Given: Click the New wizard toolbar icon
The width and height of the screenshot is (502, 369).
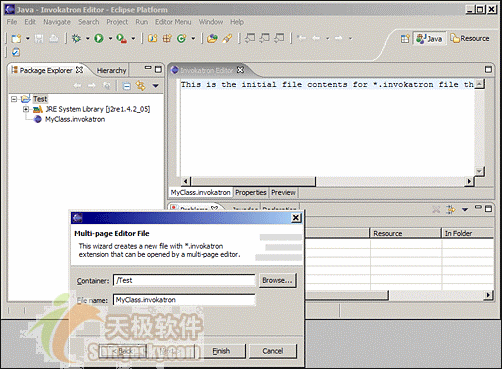Looking at the screenshot, I should click(16, 39).
